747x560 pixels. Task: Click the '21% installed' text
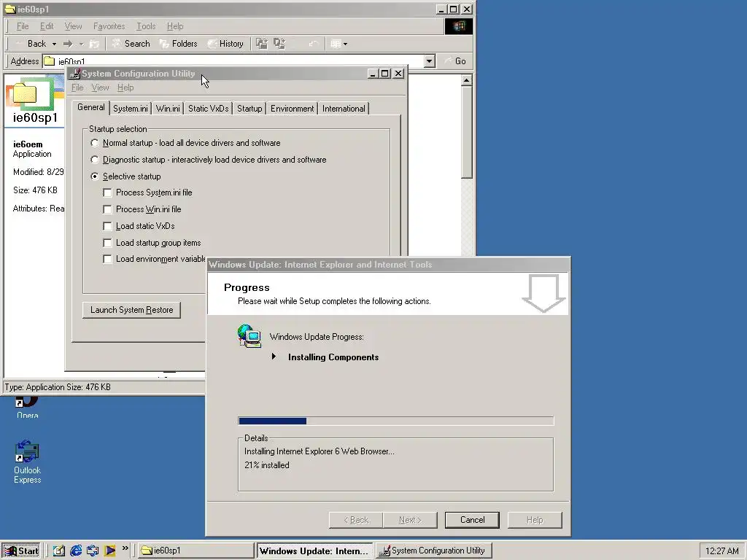(x=267, y=465)
